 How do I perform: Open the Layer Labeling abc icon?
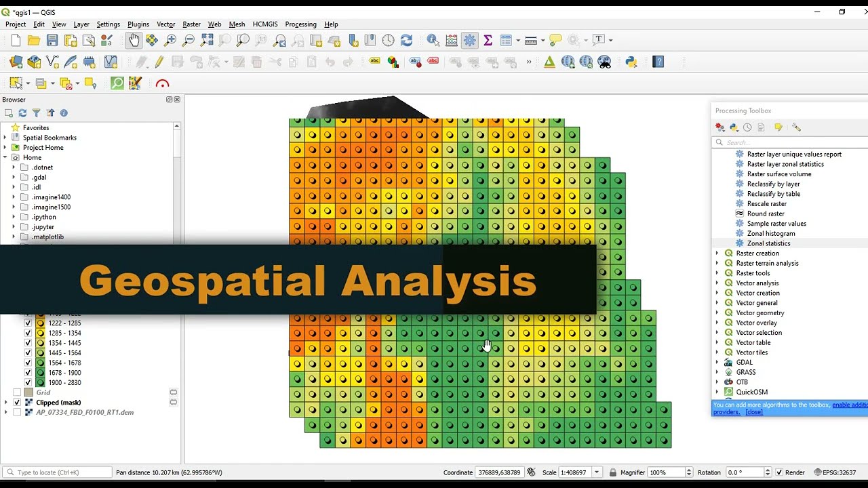point(374,62)
